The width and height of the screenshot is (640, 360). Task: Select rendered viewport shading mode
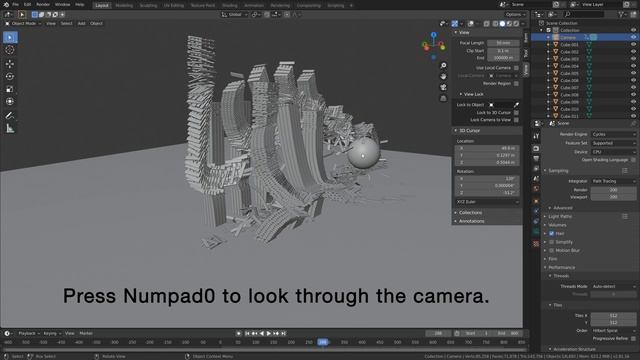516,24
